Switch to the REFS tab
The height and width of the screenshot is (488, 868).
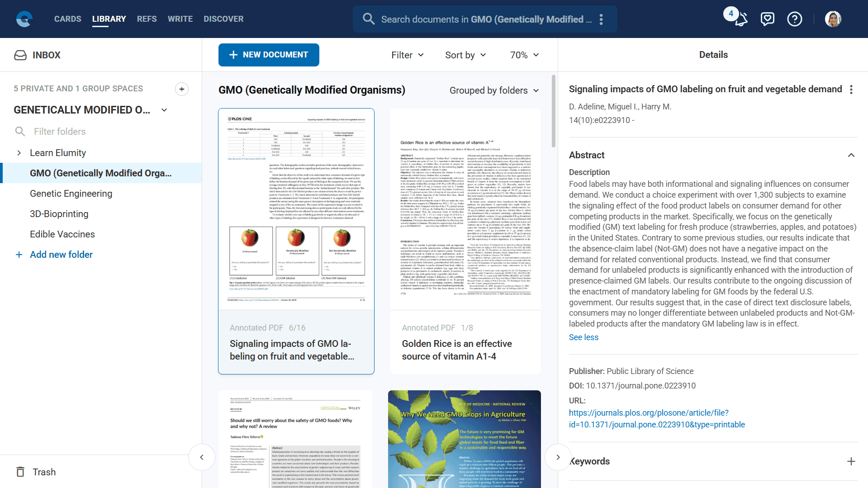point(147,19)
